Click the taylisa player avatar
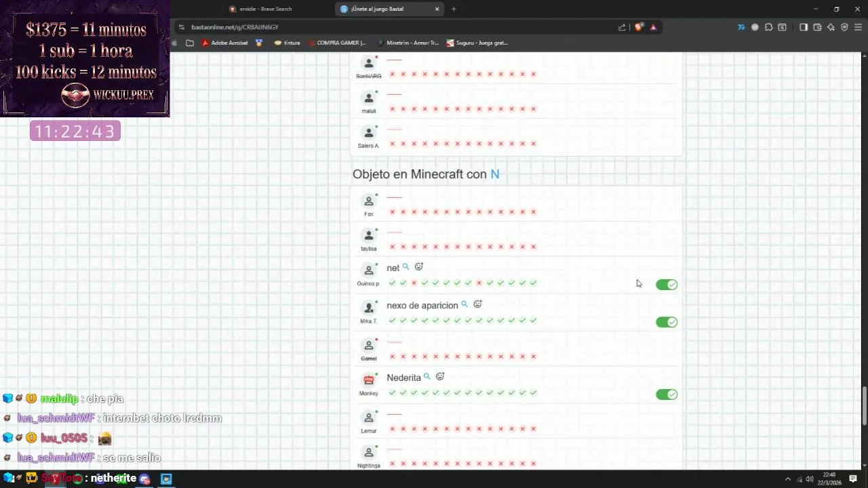868x488 pixels. 369,236
